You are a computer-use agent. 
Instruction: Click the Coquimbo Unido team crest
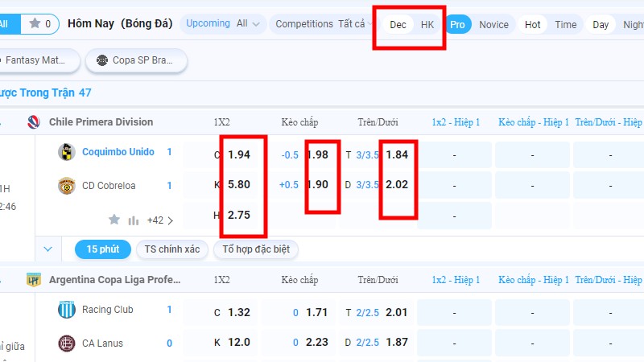[x=66, y=152]
